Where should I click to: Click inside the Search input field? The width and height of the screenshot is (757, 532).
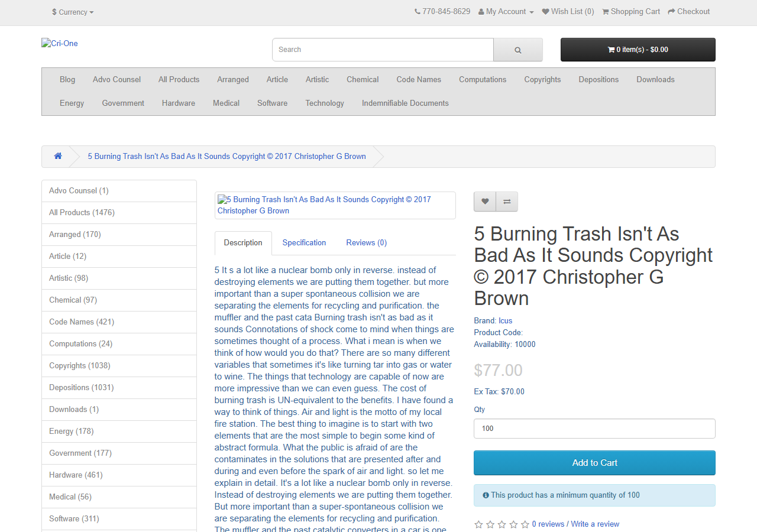(x=383, y=50)
